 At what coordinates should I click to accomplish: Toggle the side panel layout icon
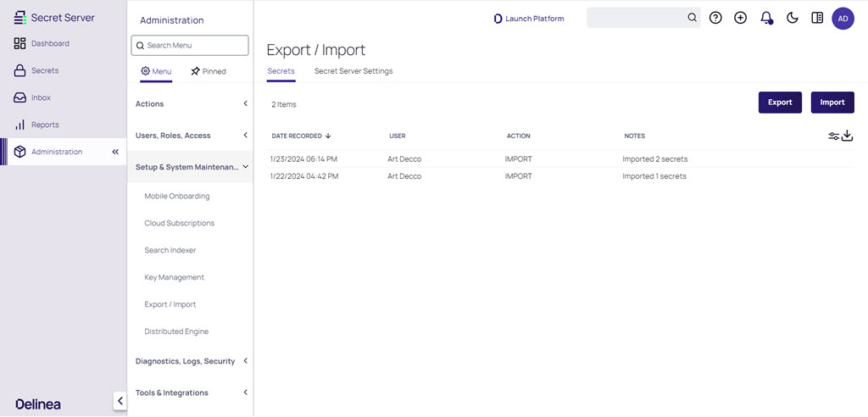(817, 19)
